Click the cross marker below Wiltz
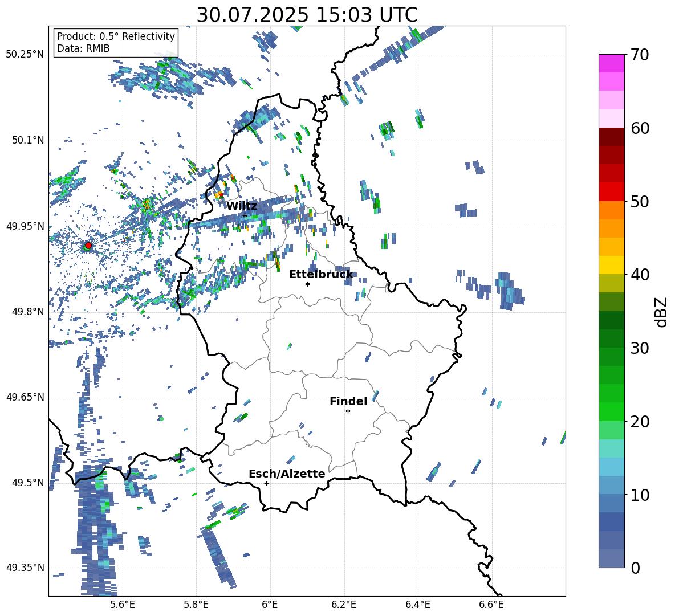The width and height of the screenshot is (675, 616). [245, 215]
